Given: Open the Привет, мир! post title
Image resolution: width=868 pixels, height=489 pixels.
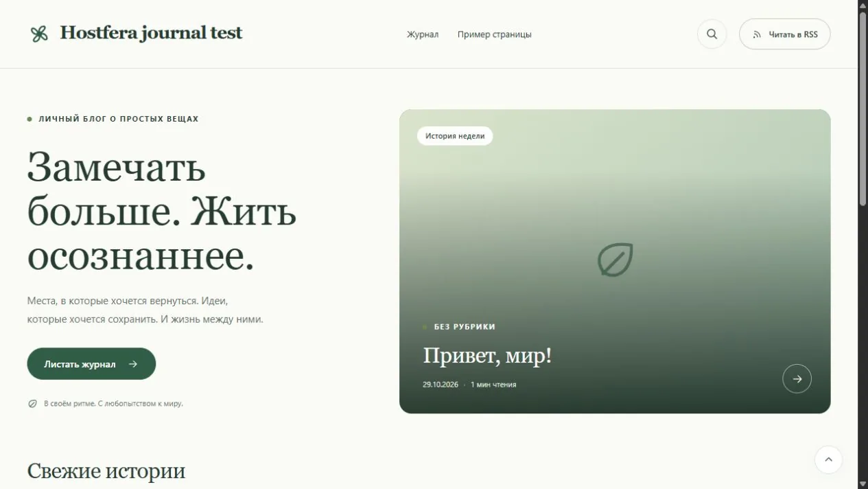Looking at the screenshot, I should pos(487,356).
